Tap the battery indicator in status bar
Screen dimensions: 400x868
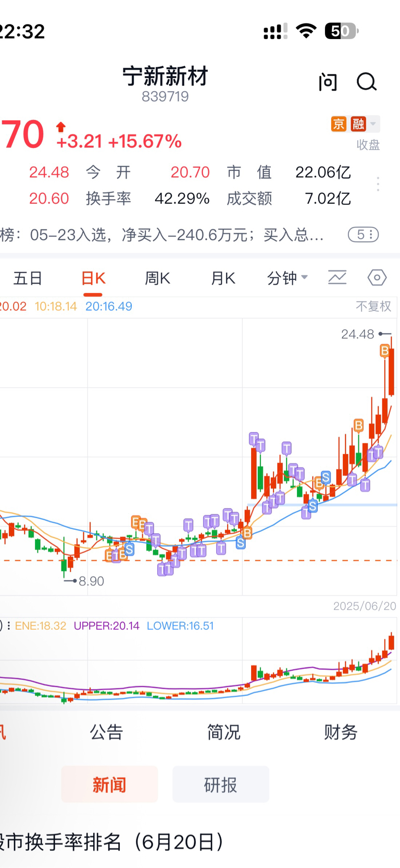pos(342,31)
